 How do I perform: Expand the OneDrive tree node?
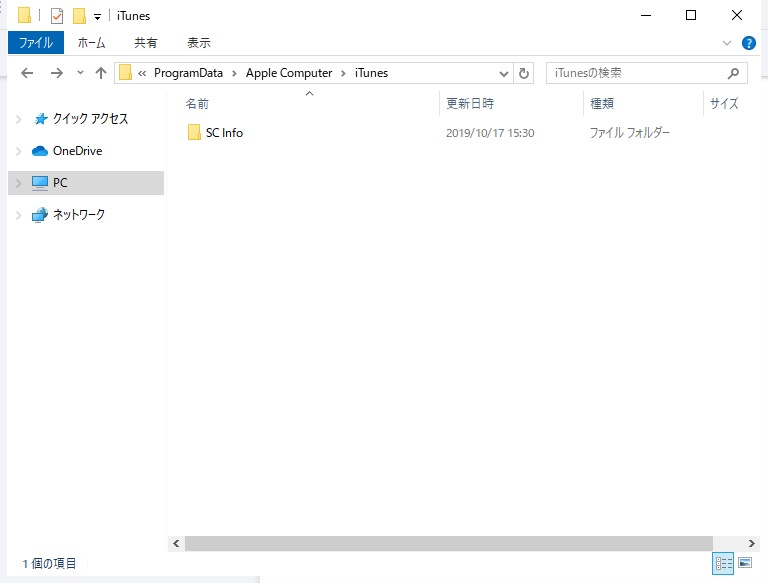[19, 151]
